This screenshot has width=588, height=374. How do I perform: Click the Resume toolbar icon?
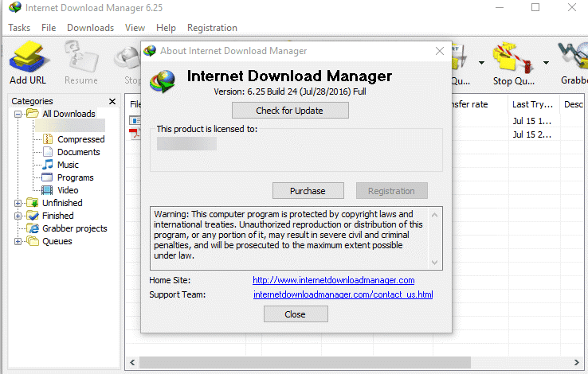coord(81,57)
